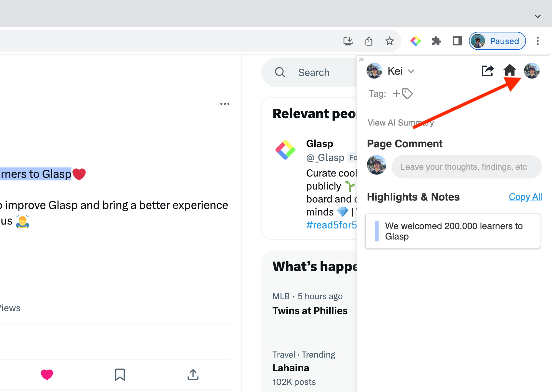Click 'MLB · 5 hours ago' label
This screenshot has height=392, width=552.
tap(307, 296)
